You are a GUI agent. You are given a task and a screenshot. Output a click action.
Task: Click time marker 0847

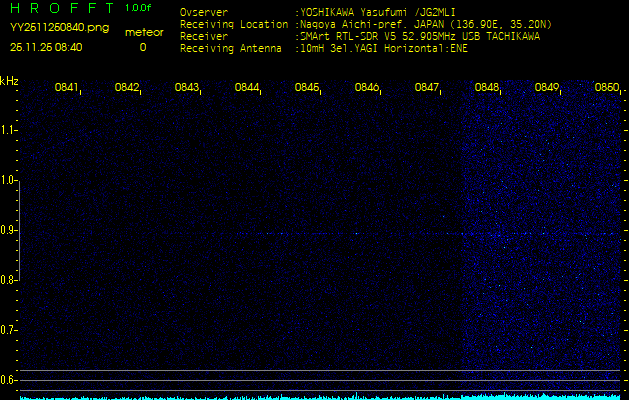(426, 87)
